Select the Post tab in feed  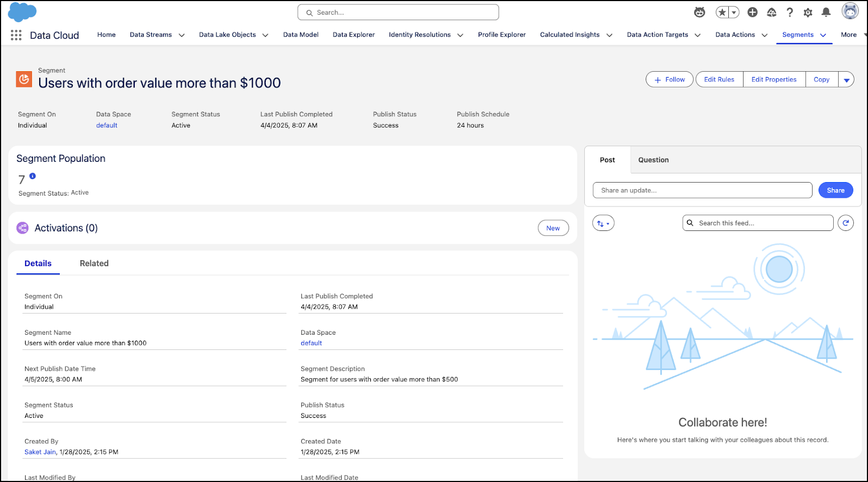pos(608,160)
